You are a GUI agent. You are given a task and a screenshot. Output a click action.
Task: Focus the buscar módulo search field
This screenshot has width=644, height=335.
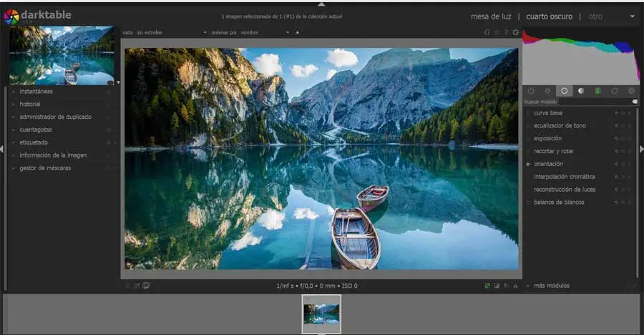pos(595,102)
